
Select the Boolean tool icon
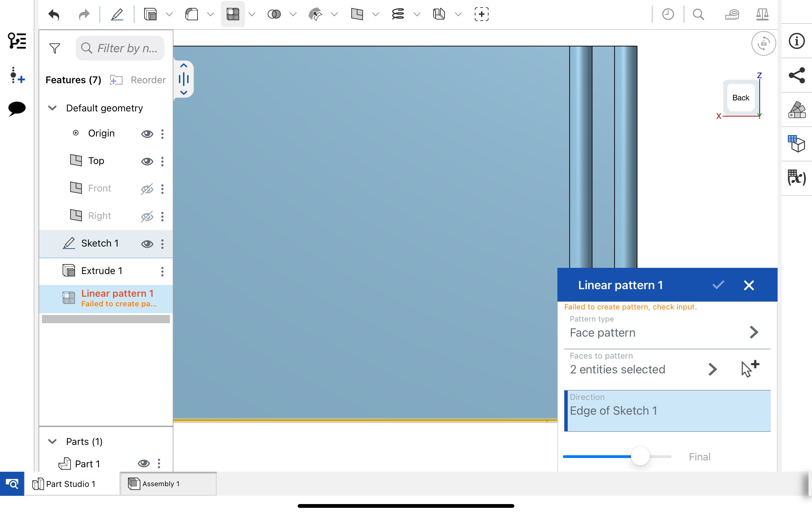click(274, 14)
